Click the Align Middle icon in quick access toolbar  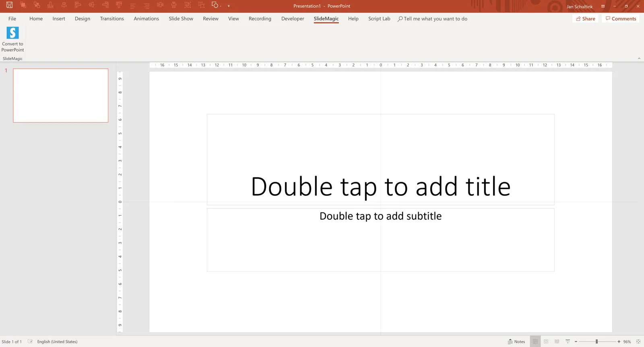[x=91, y=5]
